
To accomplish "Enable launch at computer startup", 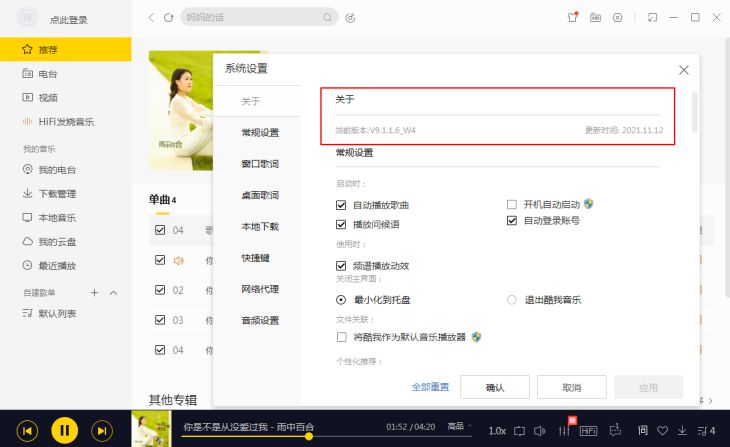I will pyautogui.click(x=512, y=204).
